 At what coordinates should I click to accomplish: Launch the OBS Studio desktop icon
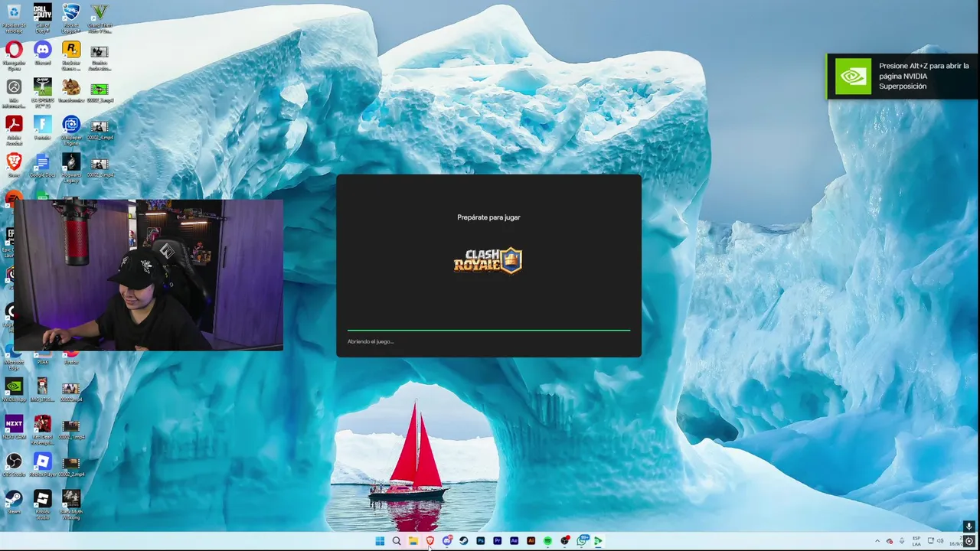click(14, 464)
